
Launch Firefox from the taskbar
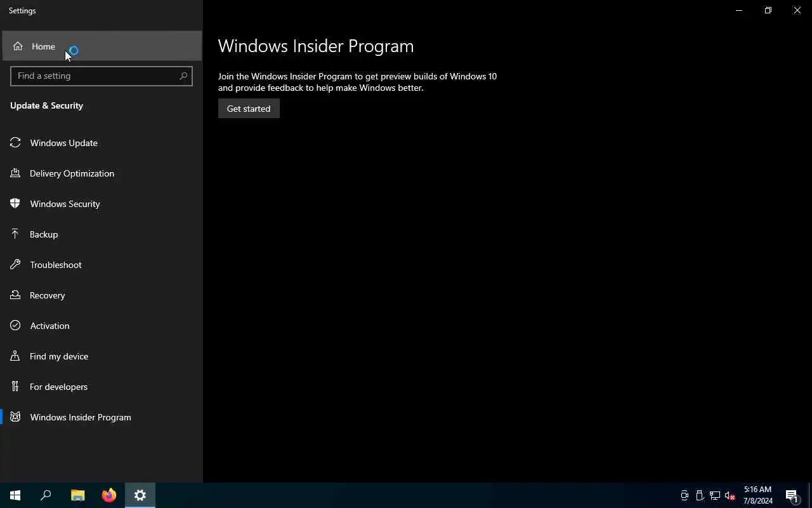[x=109, y=495]
